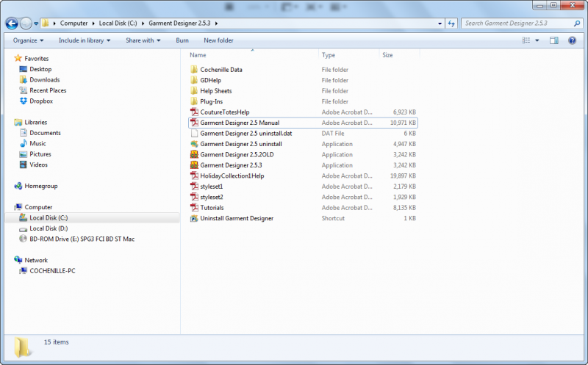
Task: Click the Forward navigation arrow button
Action: (26, 24)
